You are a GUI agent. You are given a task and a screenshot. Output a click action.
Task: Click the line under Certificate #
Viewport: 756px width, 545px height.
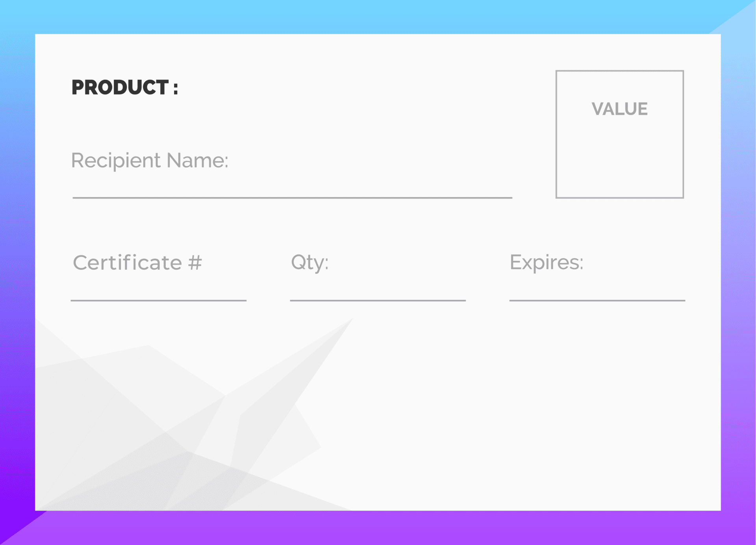tap(158, 300)
